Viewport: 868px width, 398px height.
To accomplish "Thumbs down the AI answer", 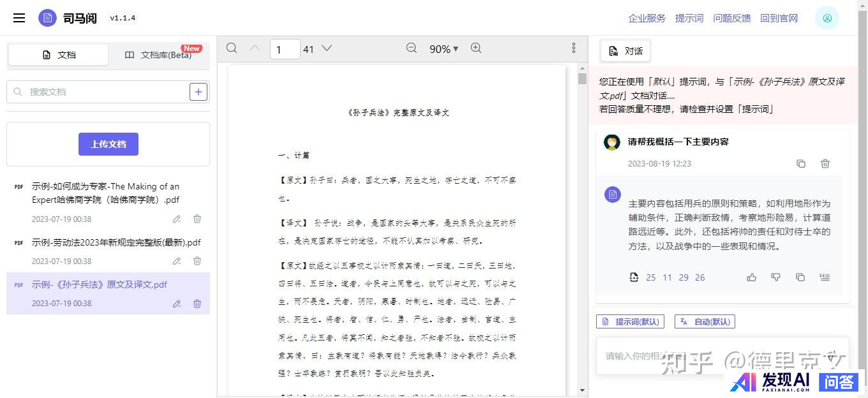I will (775, 277).
